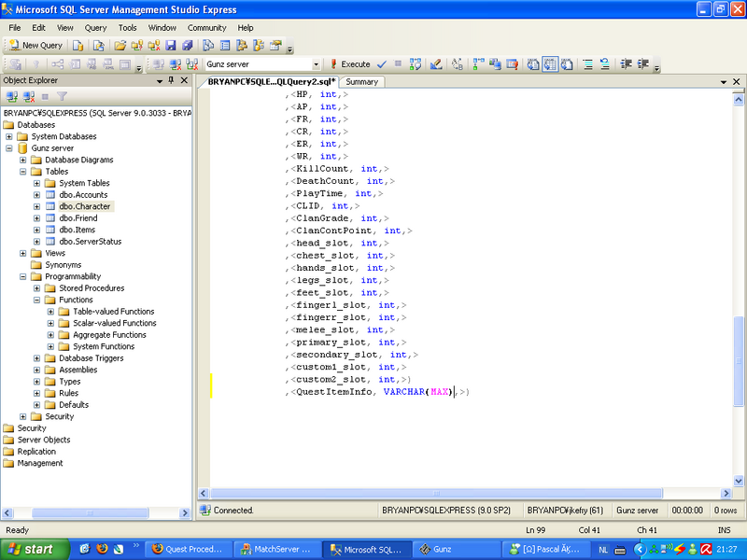Click the Open File folder icon
Viewport: 747px width, 560px height.
tap(120, 45)
